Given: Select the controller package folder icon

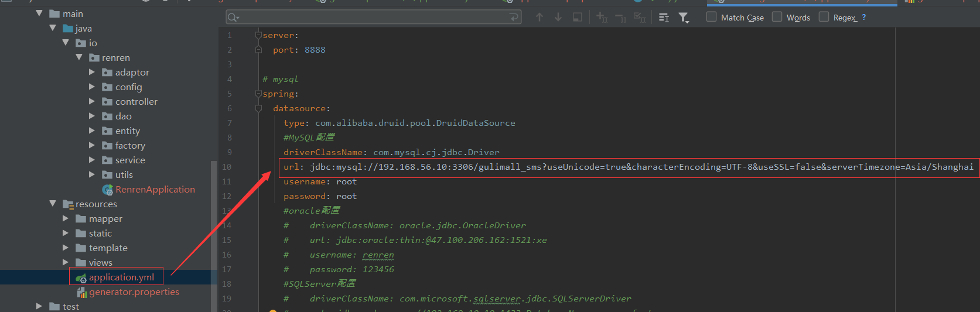Looking at the screenshot, I should (x=107, y=101).
